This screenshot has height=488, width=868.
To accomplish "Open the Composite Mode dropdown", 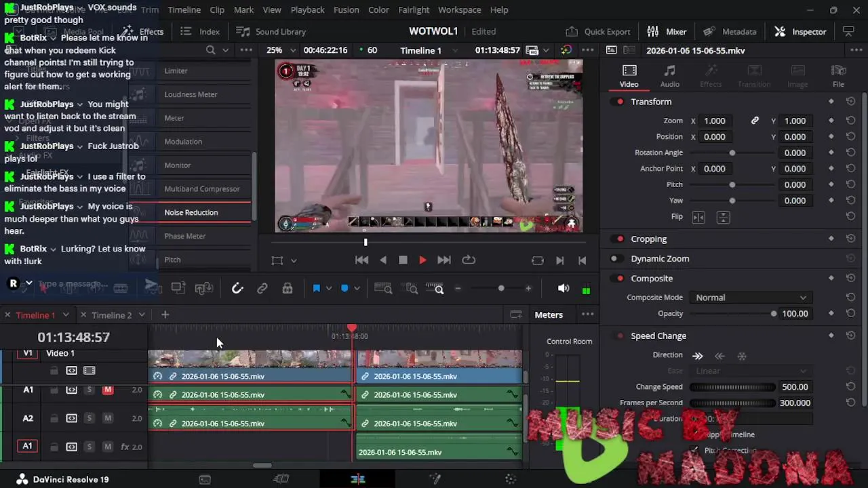I will 750,298.
